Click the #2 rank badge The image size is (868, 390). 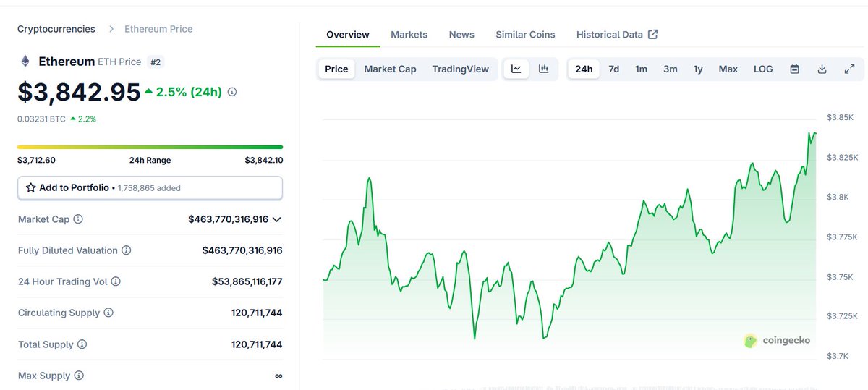[156, 62]
